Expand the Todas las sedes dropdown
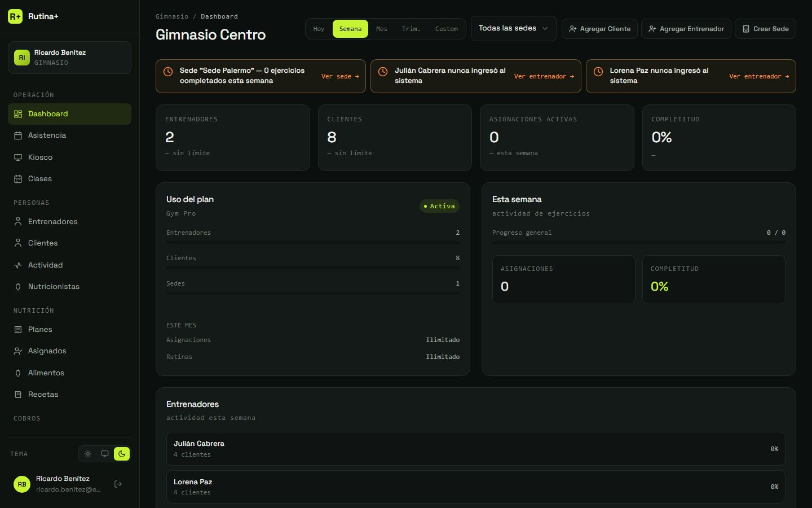 pyautogui.click(x=514, y=28)
